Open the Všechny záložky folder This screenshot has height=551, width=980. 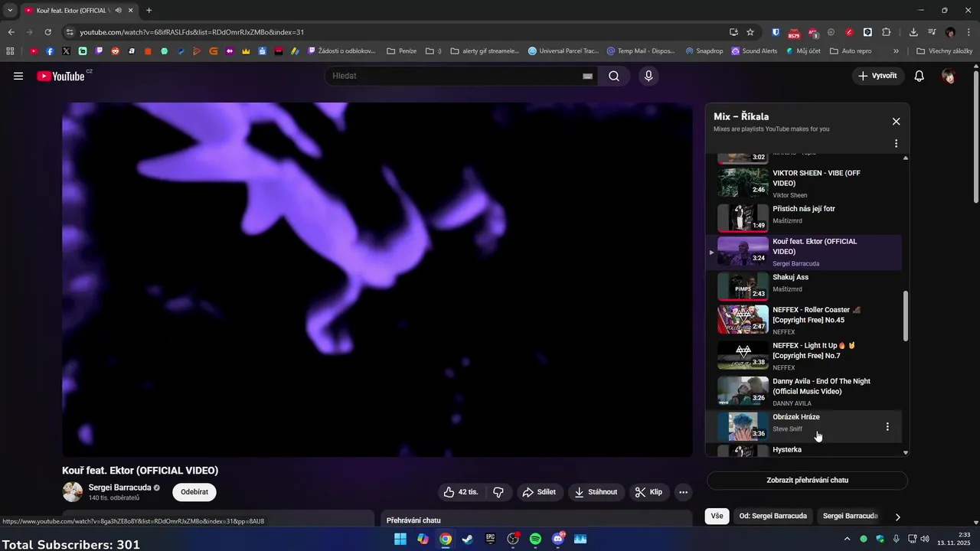click(944, 51)
